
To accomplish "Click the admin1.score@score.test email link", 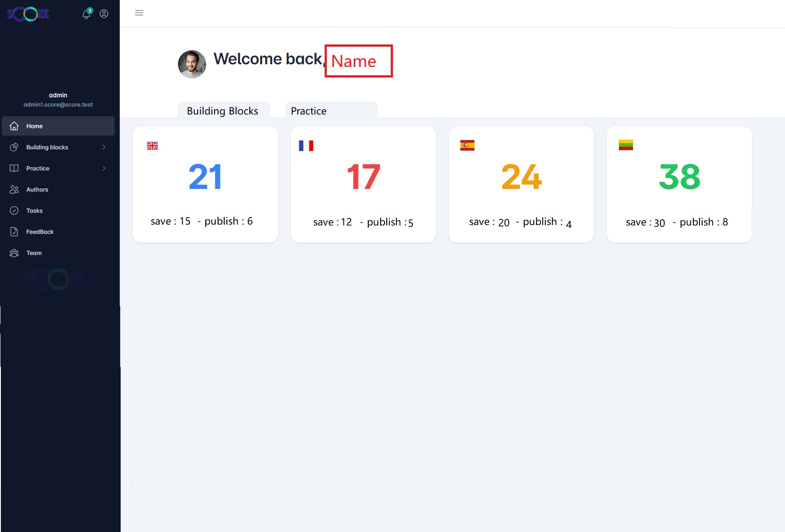I will (x=58, y=105).
